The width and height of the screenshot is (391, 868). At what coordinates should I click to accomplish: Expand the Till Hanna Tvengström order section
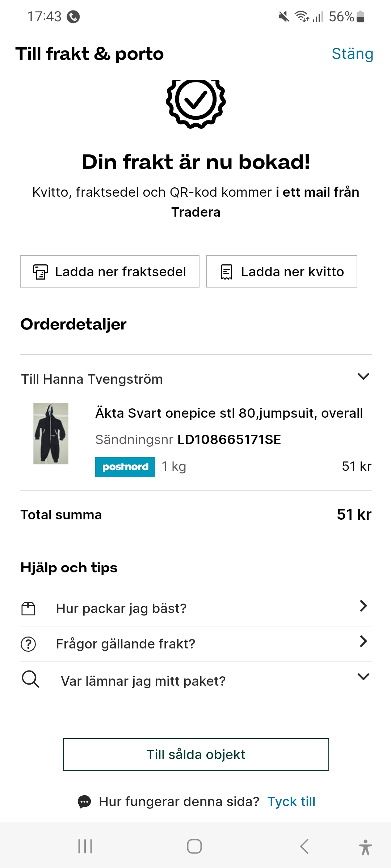[x=363, y=377]
